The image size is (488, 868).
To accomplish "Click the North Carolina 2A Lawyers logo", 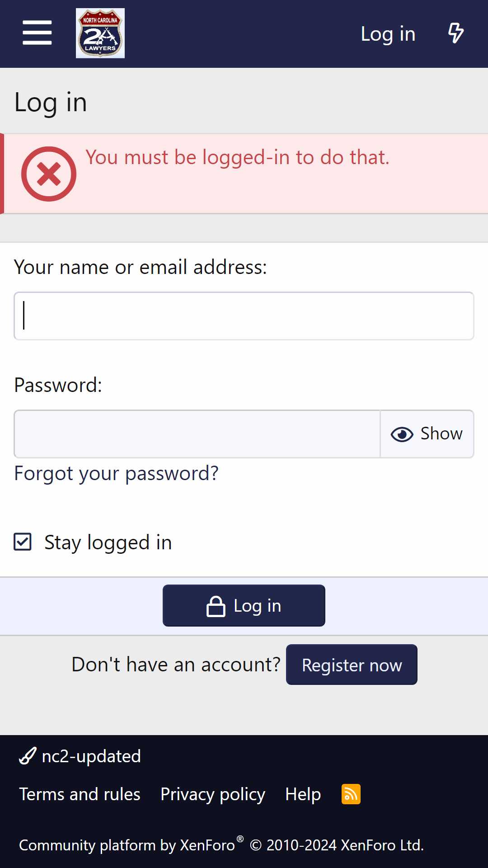I will pos(100,33).
